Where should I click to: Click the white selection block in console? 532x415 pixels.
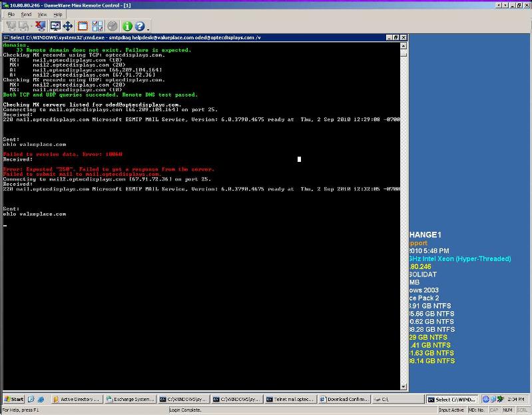(x=299, y=159)
